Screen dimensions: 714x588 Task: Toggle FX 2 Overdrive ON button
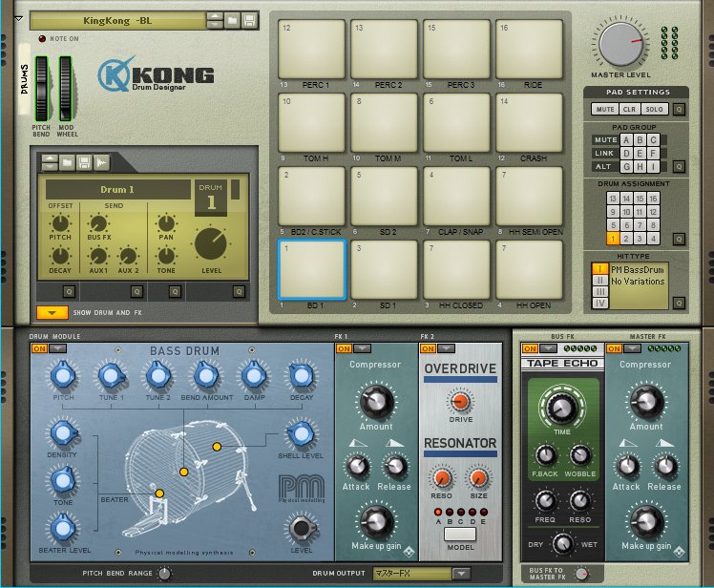tap(428, 348)
